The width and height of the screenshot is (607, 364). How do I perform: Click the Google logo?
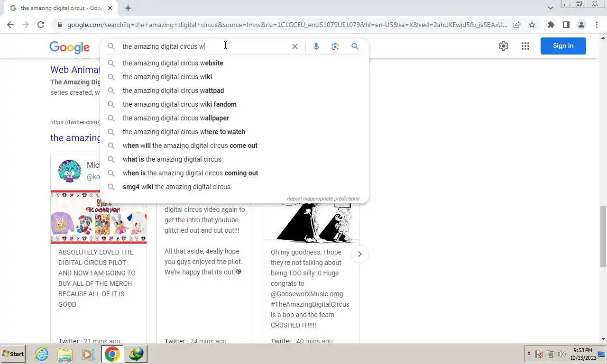(69, 47)
